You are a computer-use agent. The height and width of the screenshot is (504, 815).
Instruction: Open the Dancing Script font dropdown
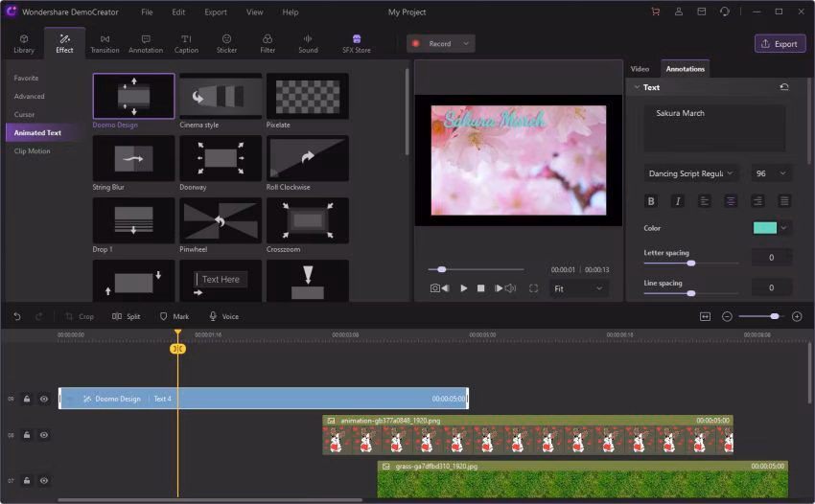691,173
